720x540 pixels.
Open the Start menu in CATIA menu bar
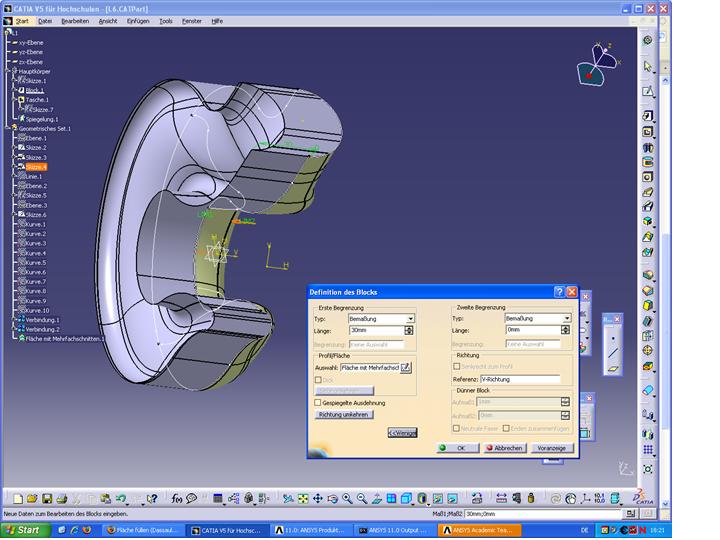coord(22,21)
